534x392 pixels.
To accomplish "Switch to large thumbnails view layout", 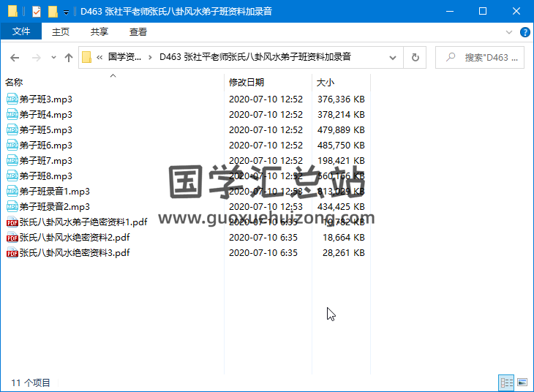I will tap(522, 382).
